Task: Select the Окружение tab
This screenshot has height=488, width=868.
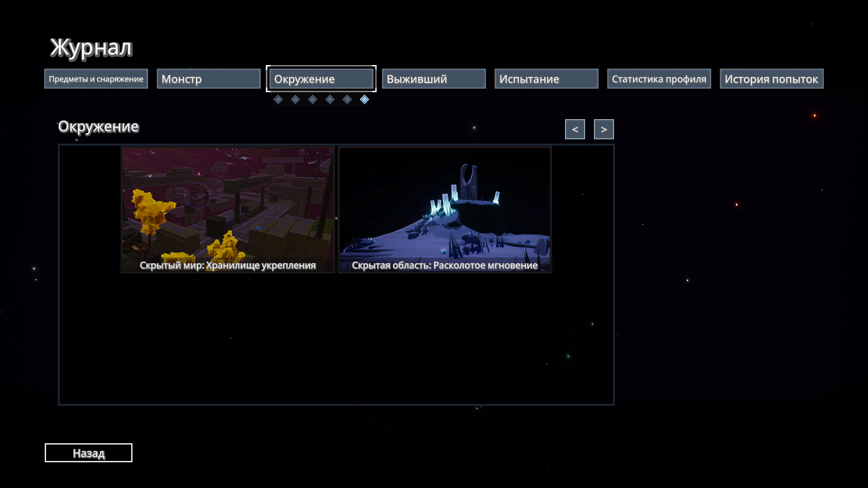Action: click(x=321, y=79)
